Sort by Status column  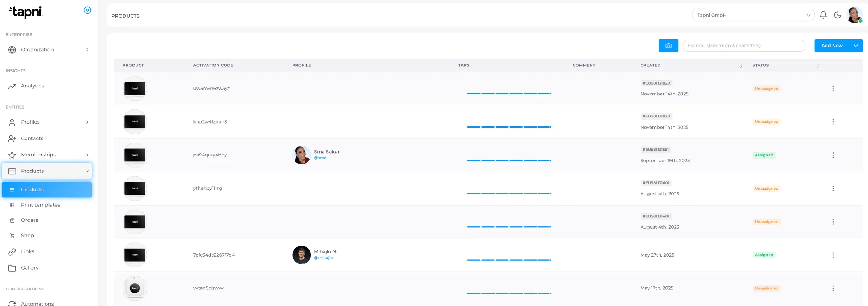tap(786, 65)
